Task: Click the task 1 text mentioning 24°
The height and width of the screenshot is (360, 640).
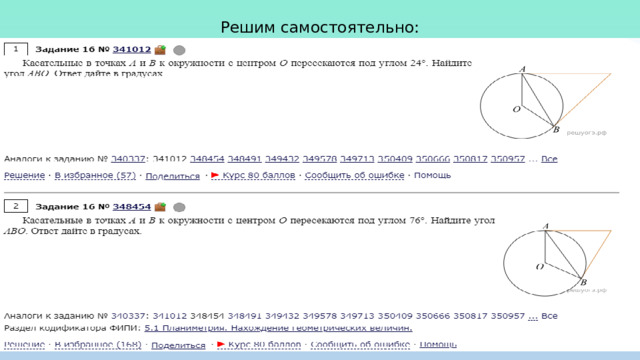Action: click(x=238, y=68)
